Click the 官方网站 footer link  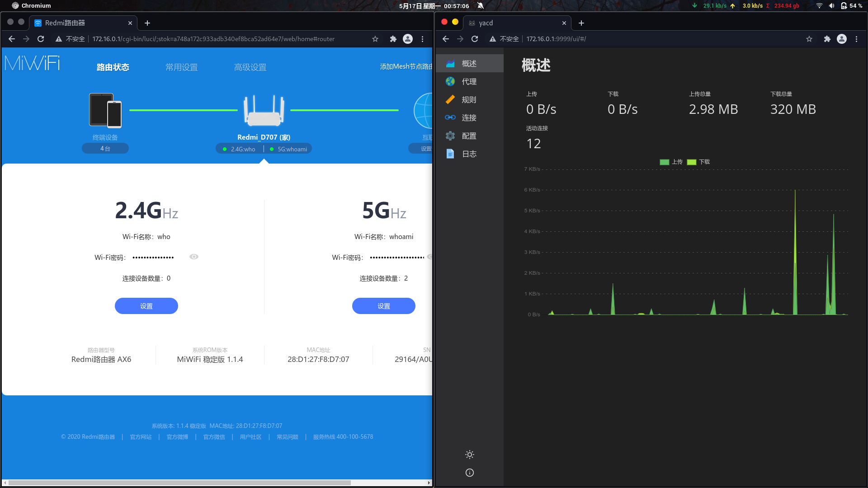tap(141, 437)
